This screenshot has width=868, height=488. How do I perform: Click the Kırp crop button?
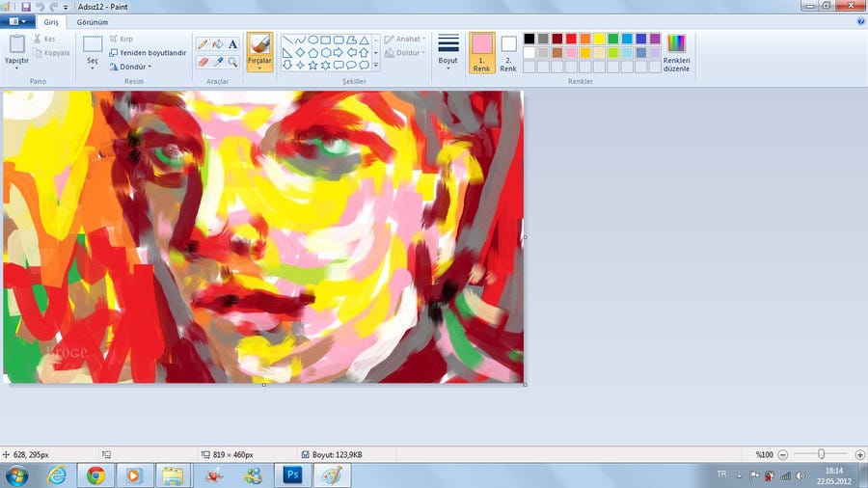tap(122, 39)
